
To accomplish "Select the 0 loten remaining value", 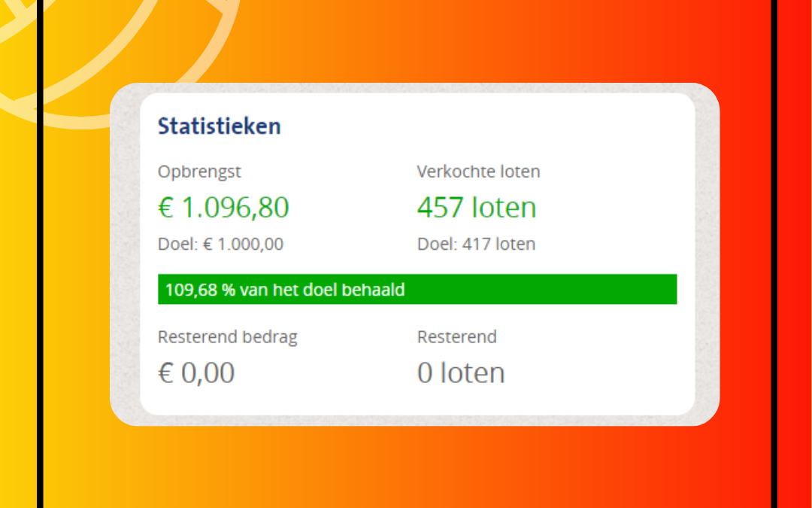I will coord(461,373).
